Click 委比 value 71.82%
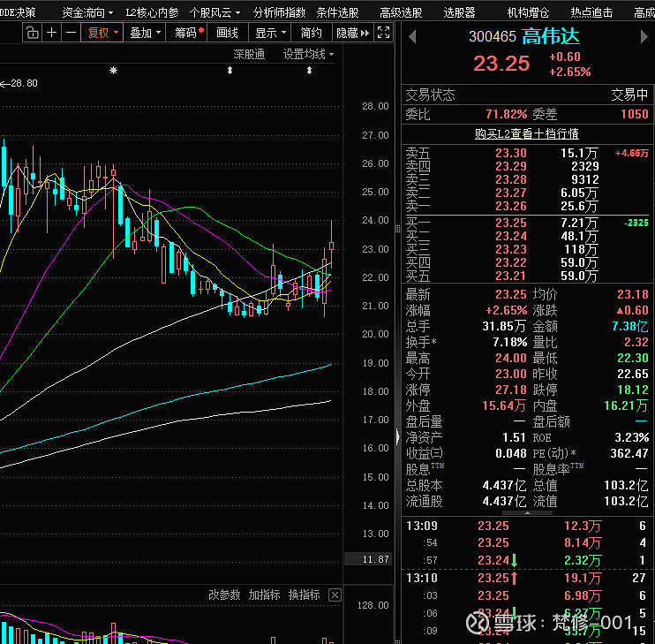655x644 pixels. tap(507, 114)
